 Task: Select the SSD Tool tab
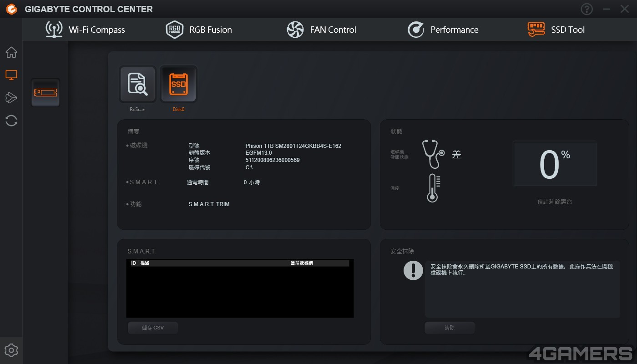pyautogui.click(x=556, y=30)
